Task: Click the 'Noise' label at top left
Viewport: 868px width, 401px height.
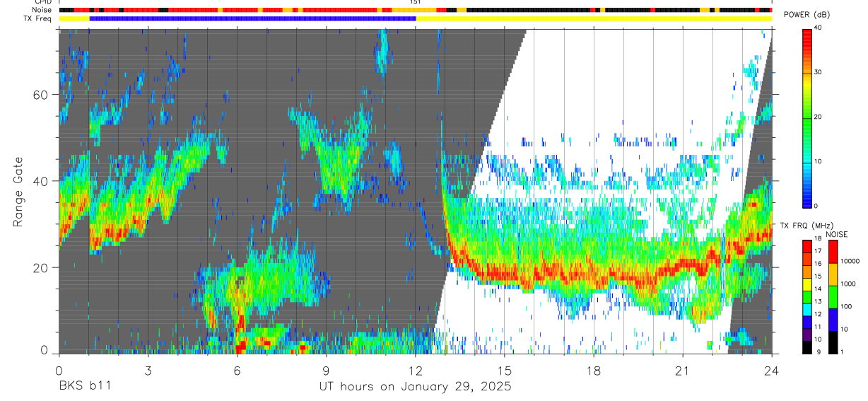Action: click(x=42, y=10)
